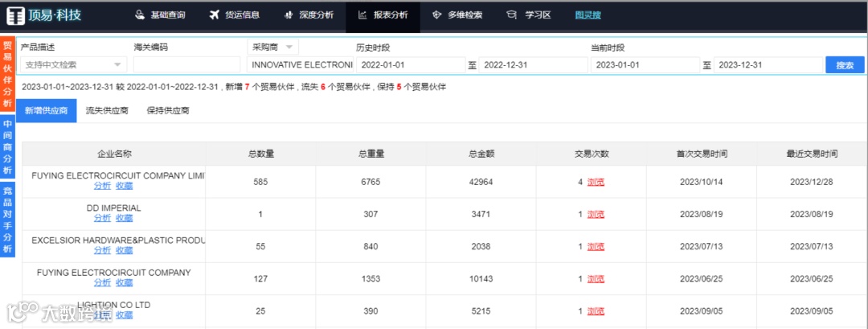Click the 多维检索 cube icon

coord(436,15)
